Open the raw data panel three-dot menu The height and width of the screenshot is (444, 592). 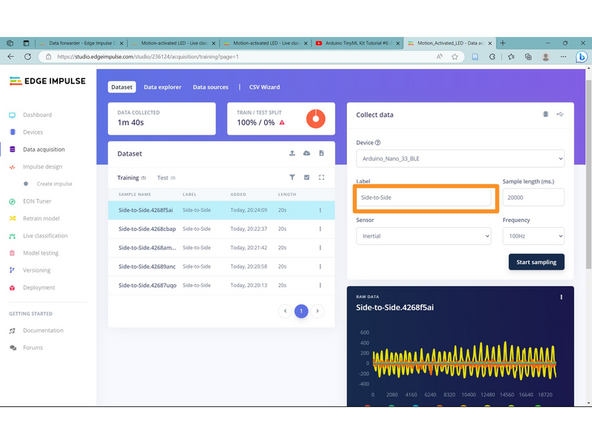coord(561,297)
